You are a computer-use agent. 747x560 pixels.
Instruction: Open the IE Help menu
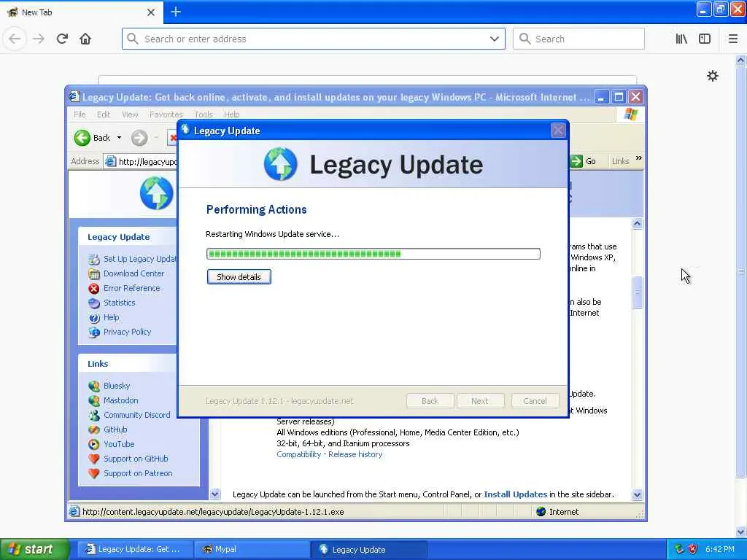click(x=231, y=114)
